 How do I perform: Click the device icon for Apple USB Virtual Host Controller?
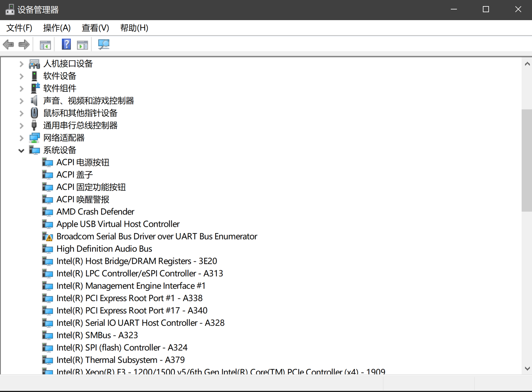coord(48,224)
